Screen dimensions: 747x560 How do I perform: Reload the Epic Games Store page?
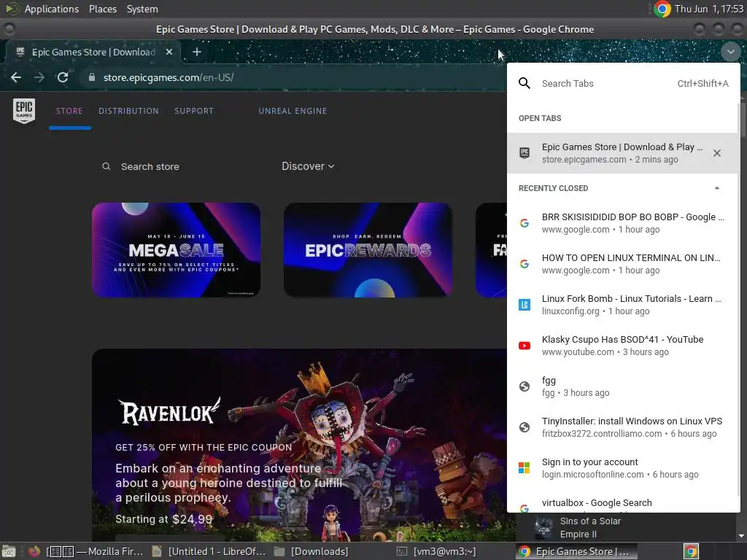63,77
